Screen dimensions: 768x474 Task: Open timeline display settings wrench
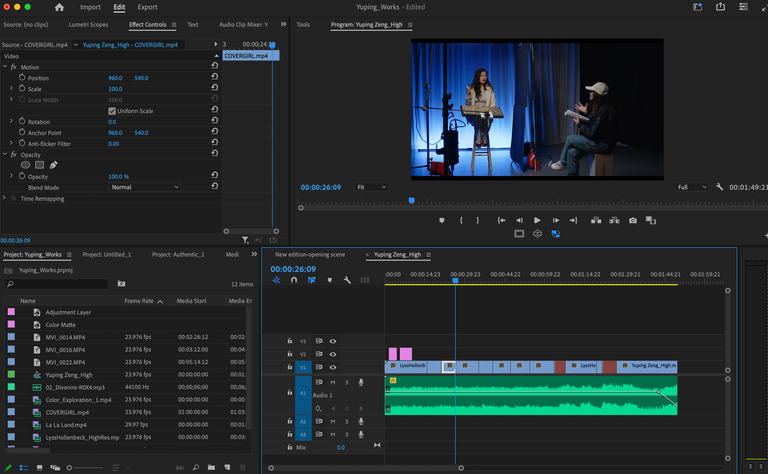[x=347, y=280]
